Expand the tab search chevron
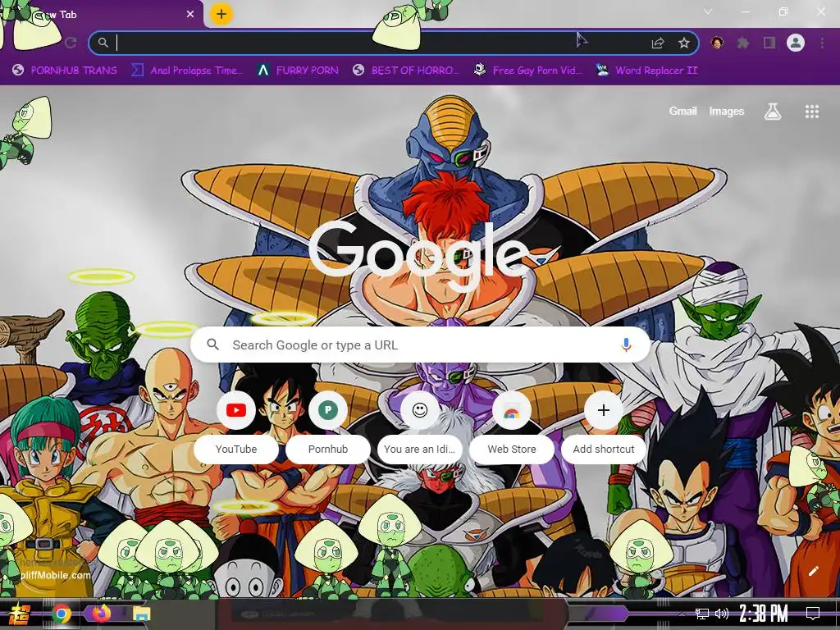 [708, 11]
